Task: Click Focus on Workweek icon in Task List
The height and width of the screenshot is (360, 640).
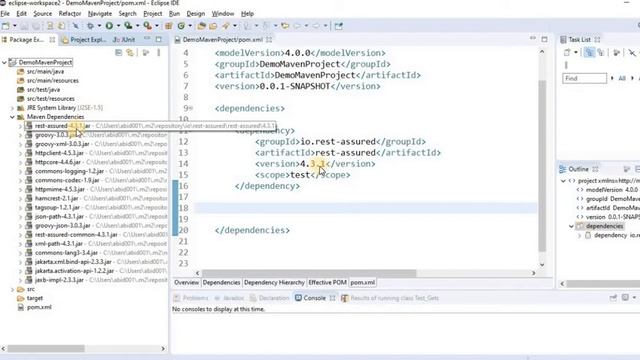Action: tap(616, 52)
